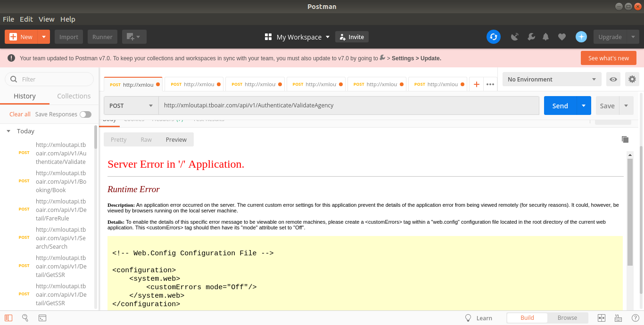The width and height of the screenshot is (644, 325).
Task: Open manage environments gear icon
Action: 632,79
